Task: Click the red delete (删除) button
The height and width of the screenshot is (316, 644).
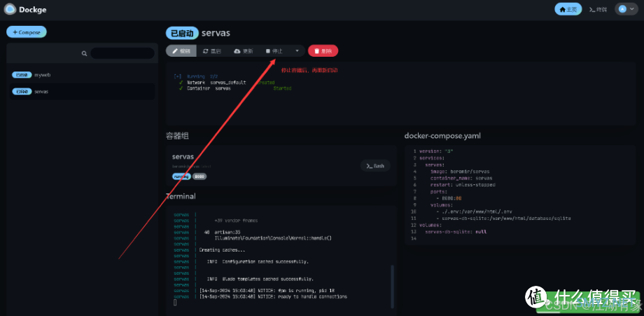Action: click(323, 51)
